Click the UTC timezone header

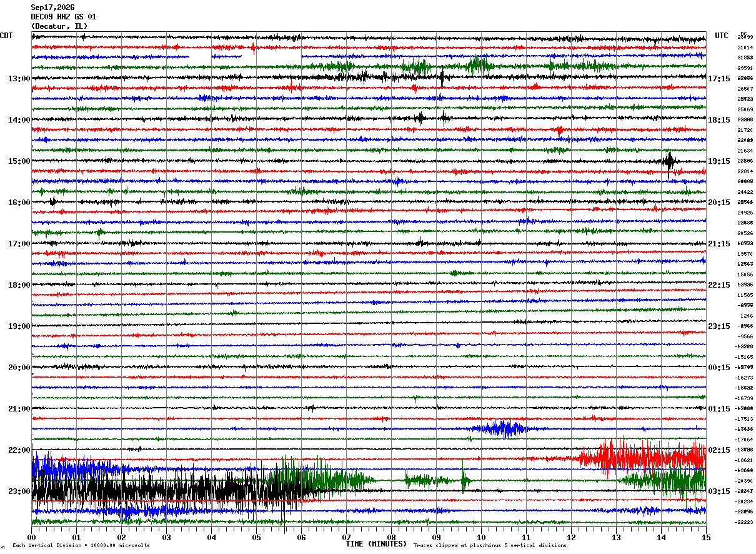722,36
